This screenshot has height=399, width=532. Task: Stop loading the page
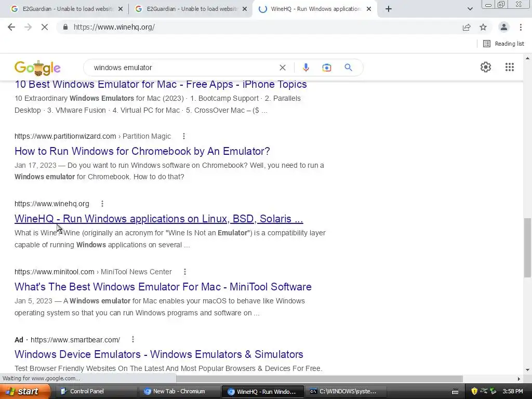pyautogui.click(x=45, y=27)
